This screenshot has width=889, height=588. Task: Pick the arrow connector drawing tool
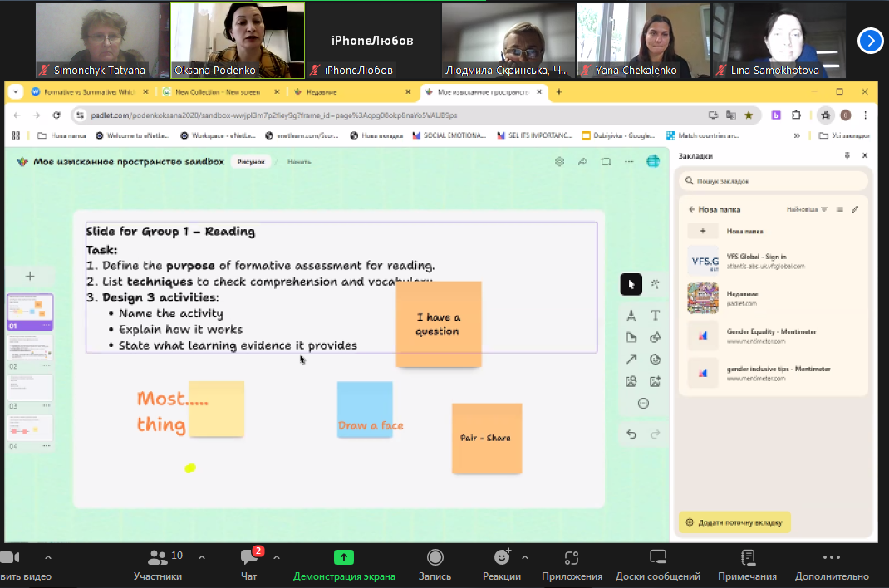(x=631, y=360)
